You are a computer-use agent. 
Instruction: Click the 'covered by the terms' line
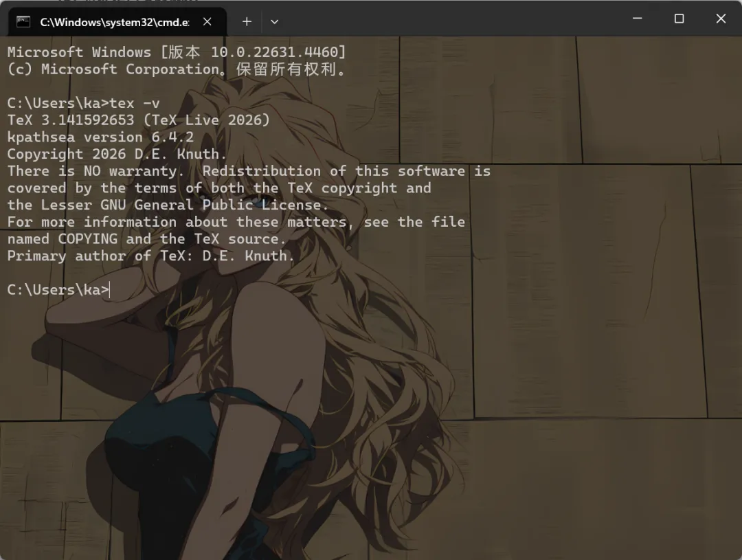click(219, 188)
